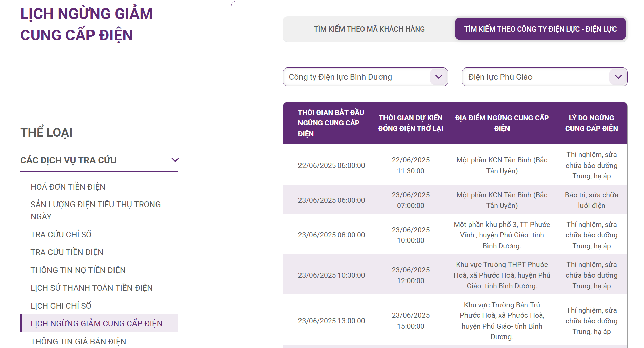This screenshot has height=348, width=644.
Task: Select the Trường THPT Phước Hoà outage row
Action: point(502,275)
